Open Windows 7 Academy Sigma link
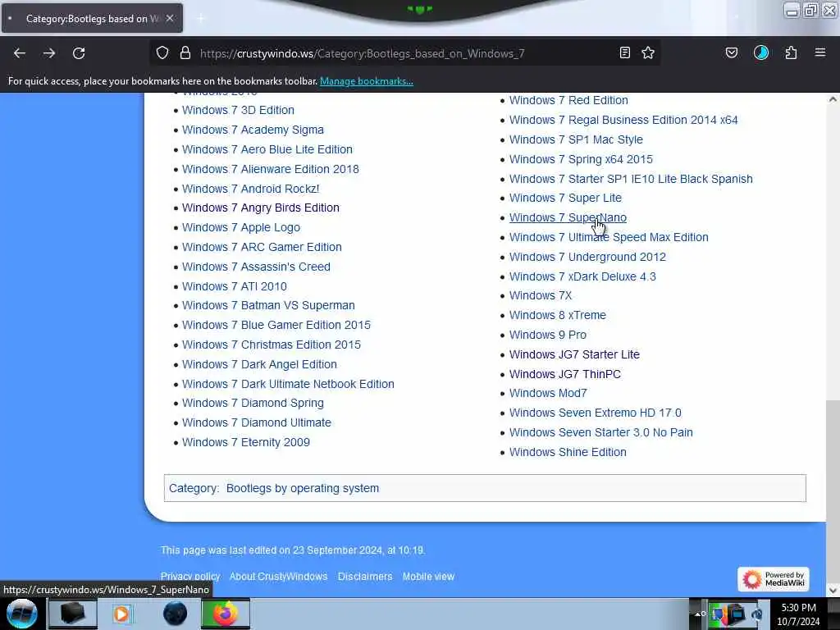This screenshot has height=630, width=840. point(253,130)
